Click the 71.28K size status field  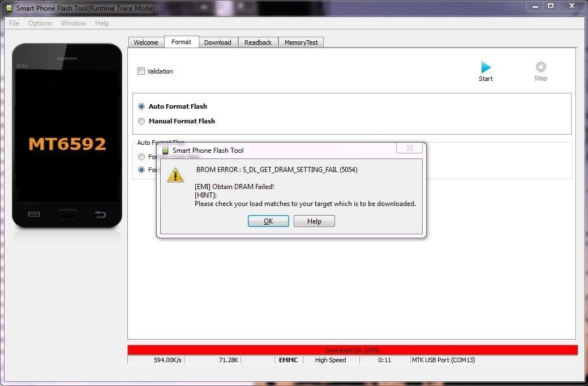pos(213,360)
